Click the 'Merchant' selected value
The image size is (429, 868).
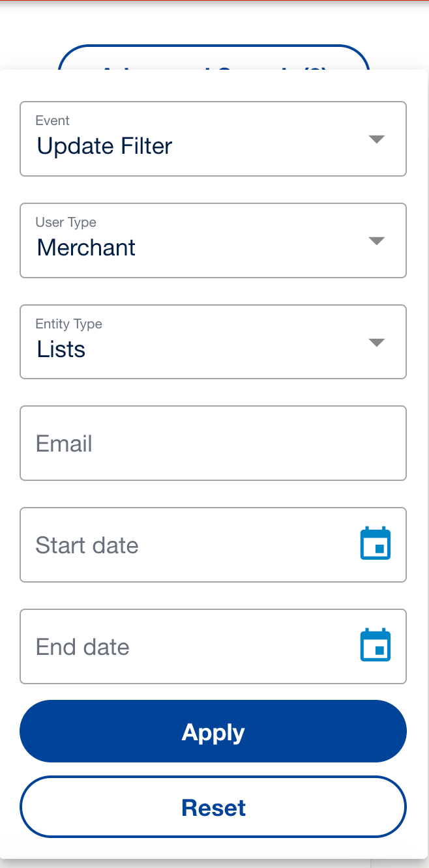click(x=86, y=248)
